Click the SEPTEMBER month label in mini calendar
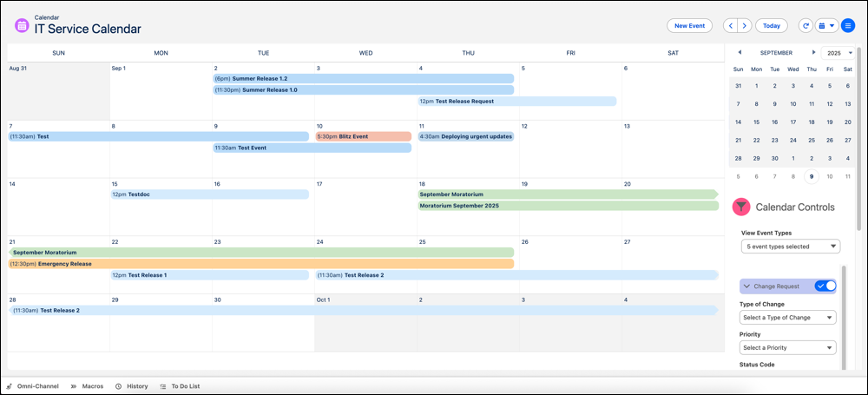The width and height of the screenshot is (868, 395). (776, 53)
